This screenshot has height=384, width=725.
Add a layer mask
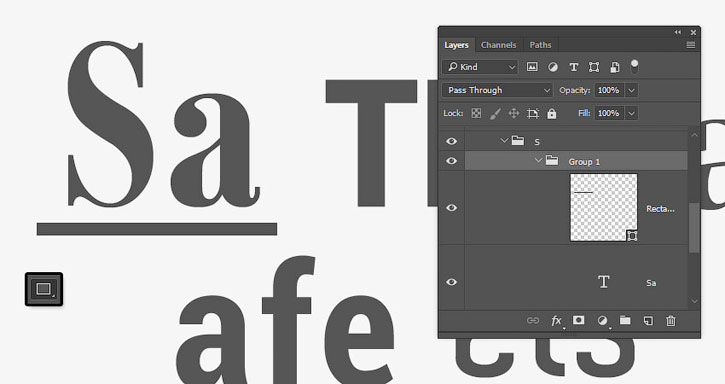coord(578,320)
